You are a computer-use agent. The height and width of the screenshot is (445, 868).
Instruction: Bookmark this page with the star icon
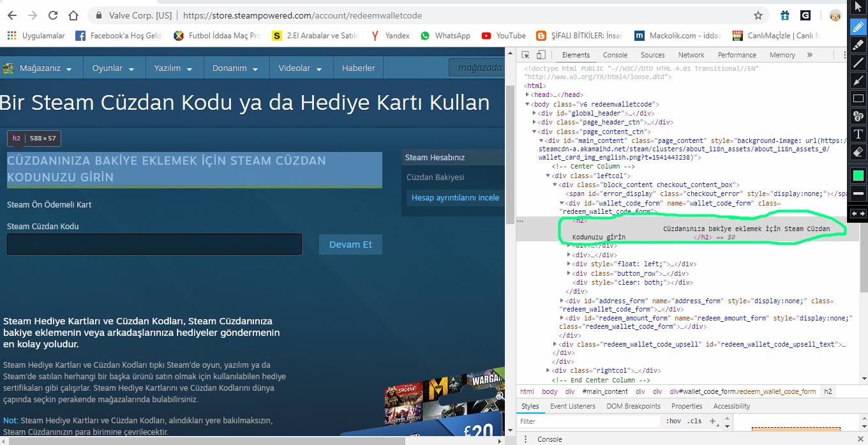point(758,15)
